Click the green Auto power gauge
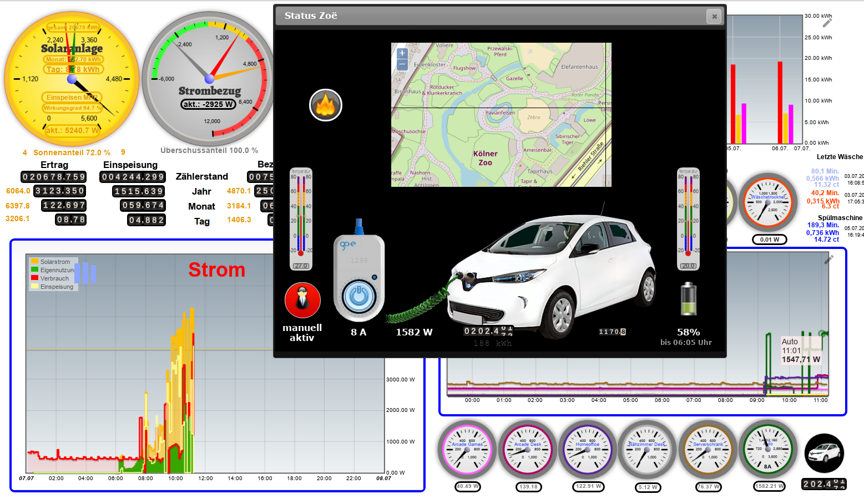 768,450
